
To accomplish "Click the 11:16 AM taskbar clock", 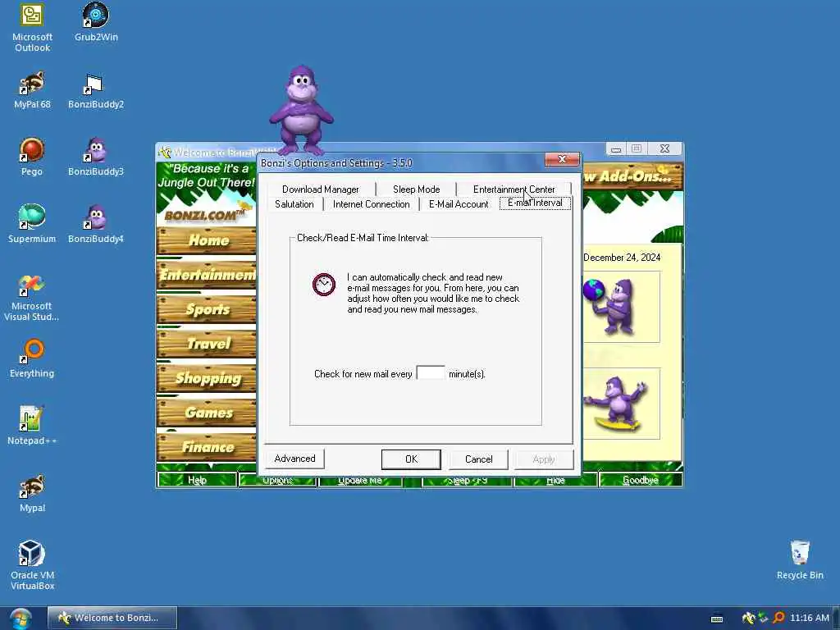I will click(x=810, y=618).
